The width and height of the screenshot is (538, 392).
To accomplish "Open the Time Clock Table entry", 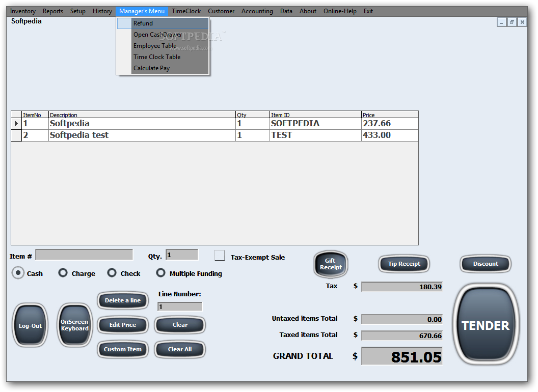I will (x=163, y=57).
